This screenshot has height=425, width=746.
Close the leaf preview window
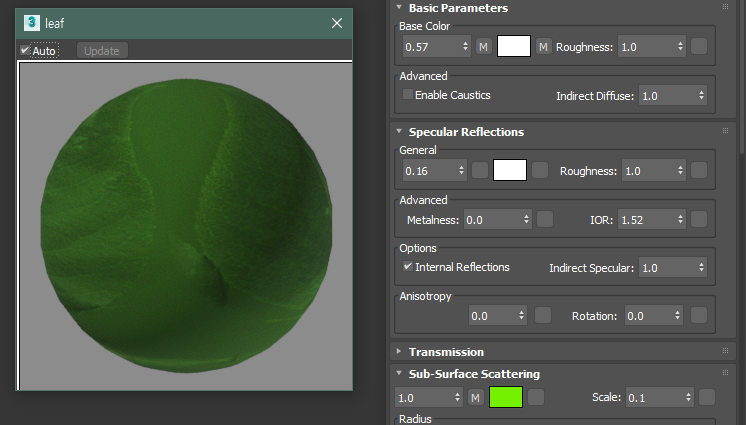click(x=337, y=23)
